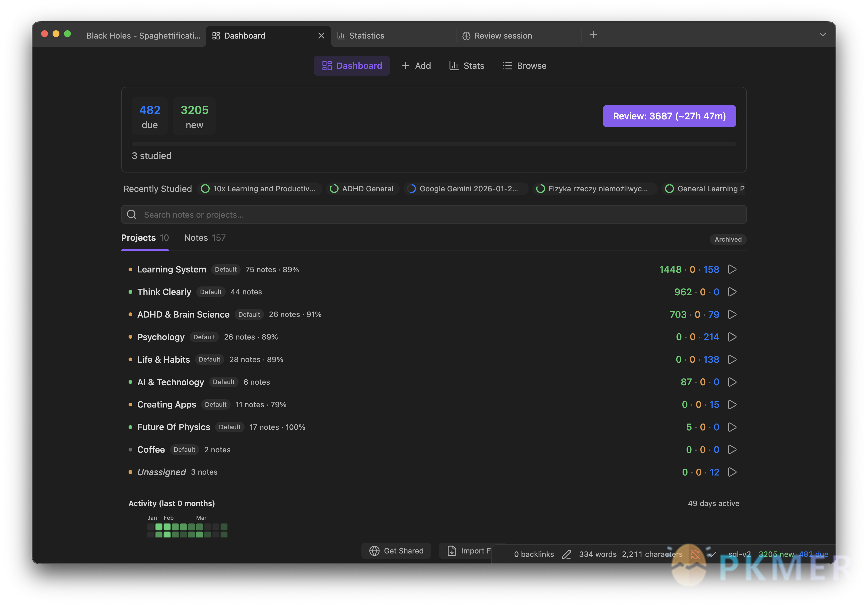
Task: Play review for ADHD & Brain Science
Action: 732,314
